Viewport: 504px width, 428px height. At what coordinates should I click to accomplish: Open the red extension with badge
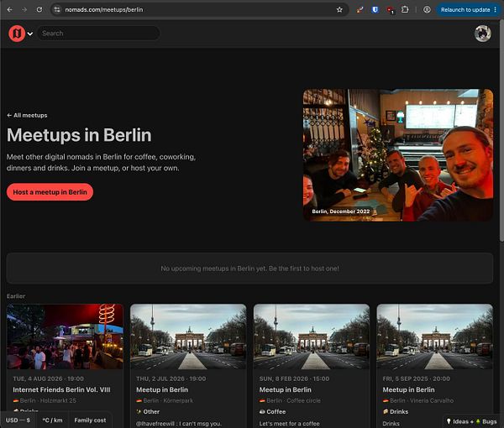391,10
